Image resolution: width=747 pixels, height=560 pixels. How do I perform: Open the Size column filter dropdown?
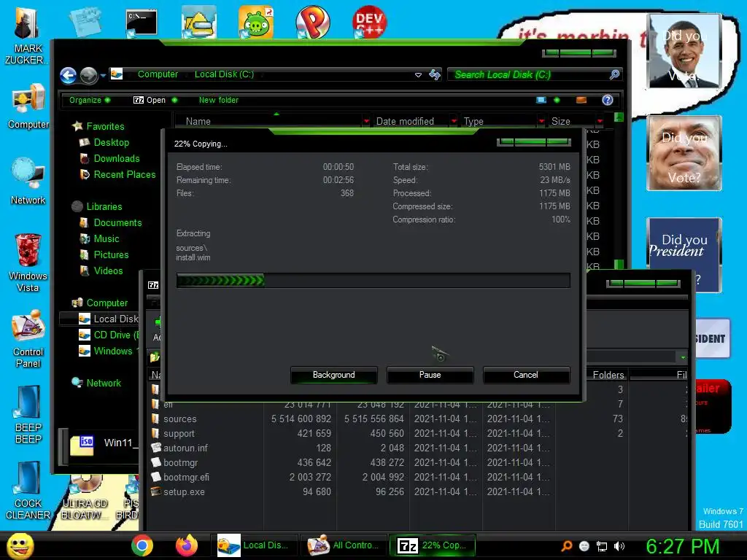tap(600, 122)
